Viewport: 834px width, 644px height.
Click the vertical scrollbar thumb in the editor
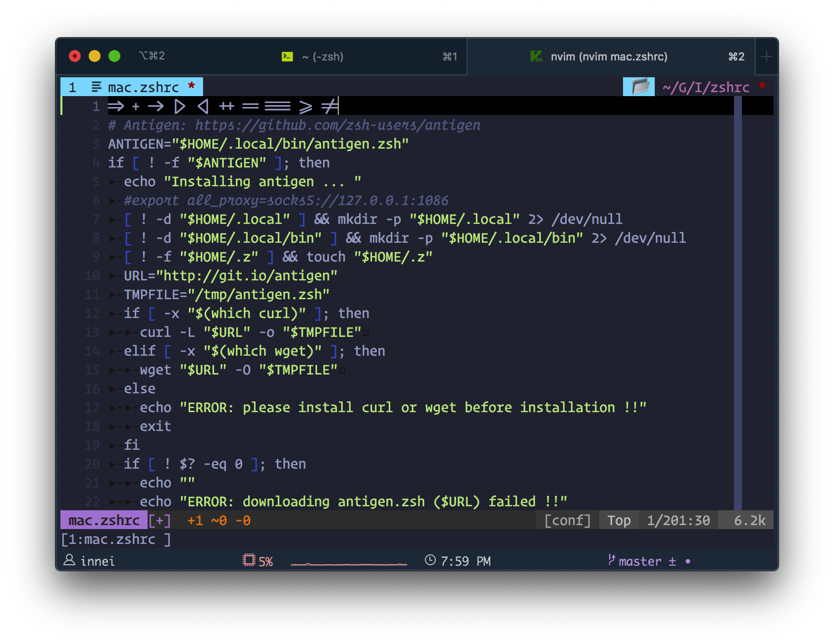pos(738,302)
